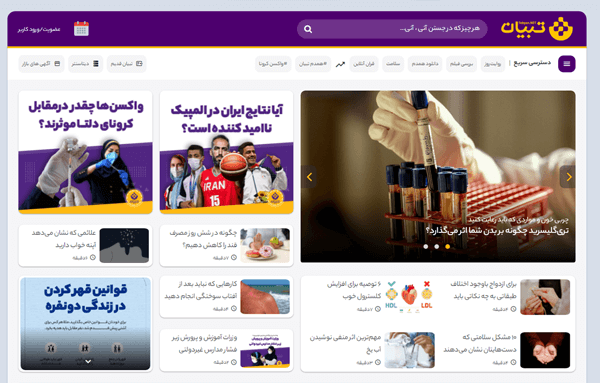Click the search magnifier icon
This screenshot has height=383, width=600.
tap(308, 29)
